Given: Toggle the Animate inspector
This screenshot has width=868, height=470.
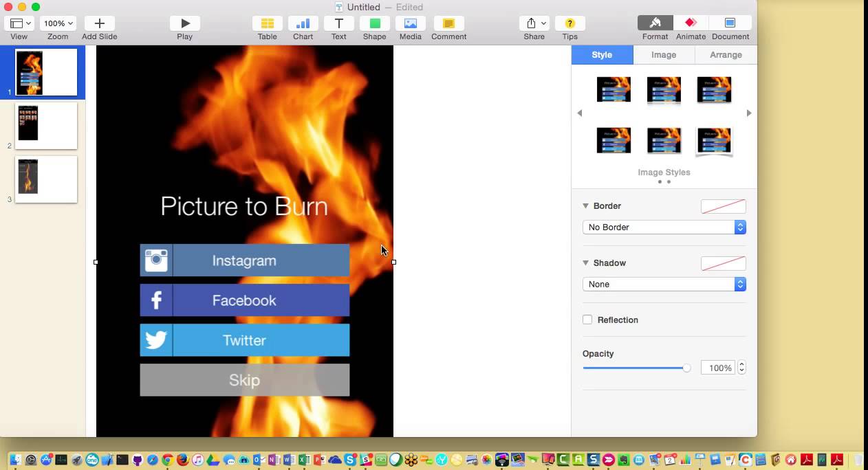Looking at the screenshot, I should click(x=691, y=23).
